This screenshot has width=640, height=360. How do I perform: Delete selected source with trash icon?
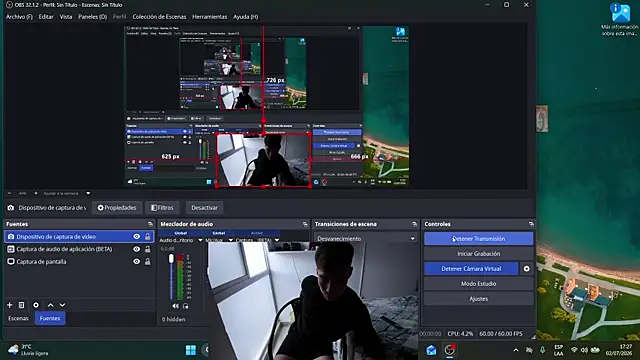[22, 305]
